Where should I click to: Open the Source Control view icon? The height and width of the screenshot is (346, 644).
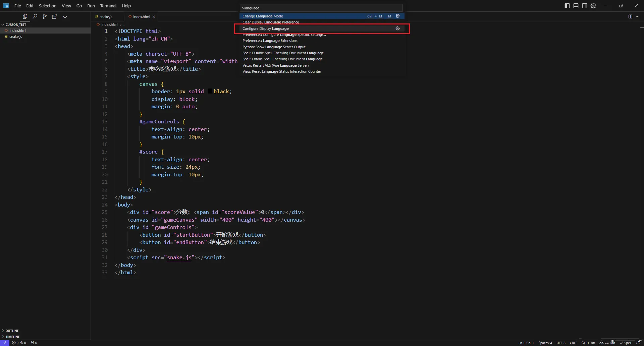45,16
